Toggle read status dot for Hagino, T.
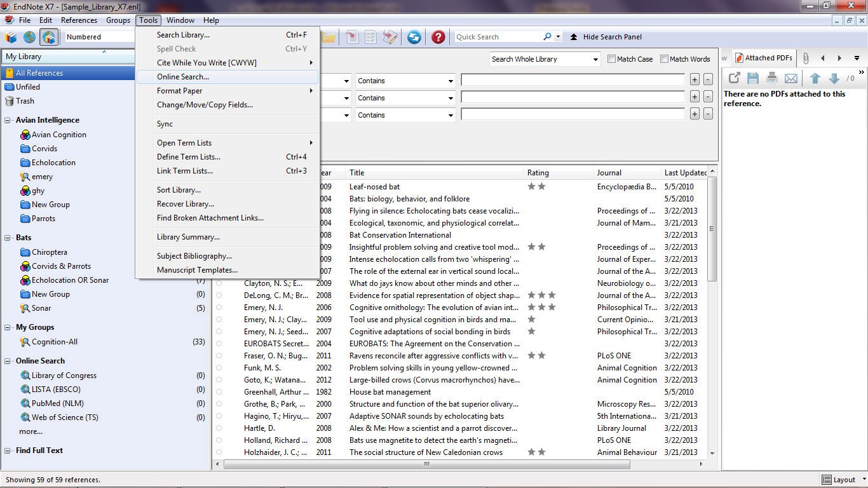The image size is (868, 488). 219,416
